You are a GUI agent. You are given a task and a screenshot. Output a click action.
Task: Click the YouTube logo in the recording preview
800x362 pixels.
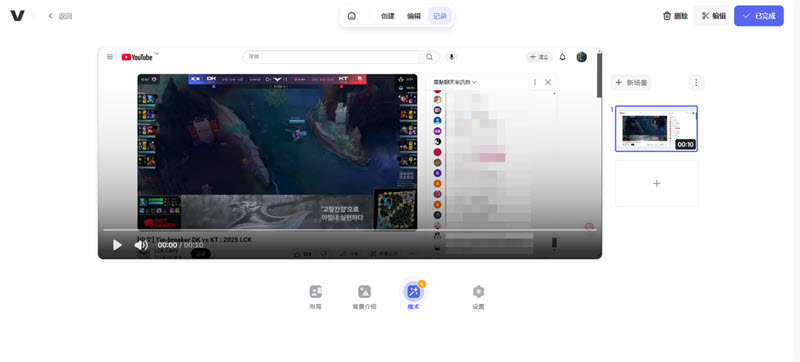pyautogui.click(x=137, y=57)
